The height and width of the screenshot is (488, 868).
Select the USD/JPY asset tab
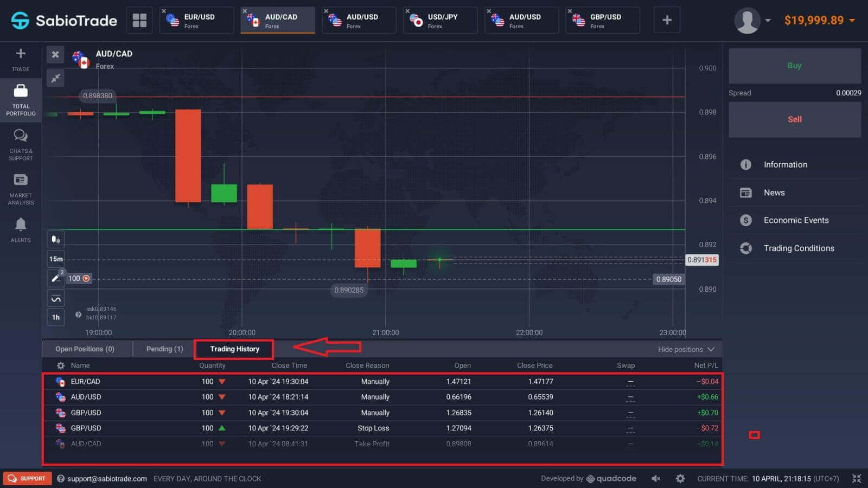coord(439,20)
